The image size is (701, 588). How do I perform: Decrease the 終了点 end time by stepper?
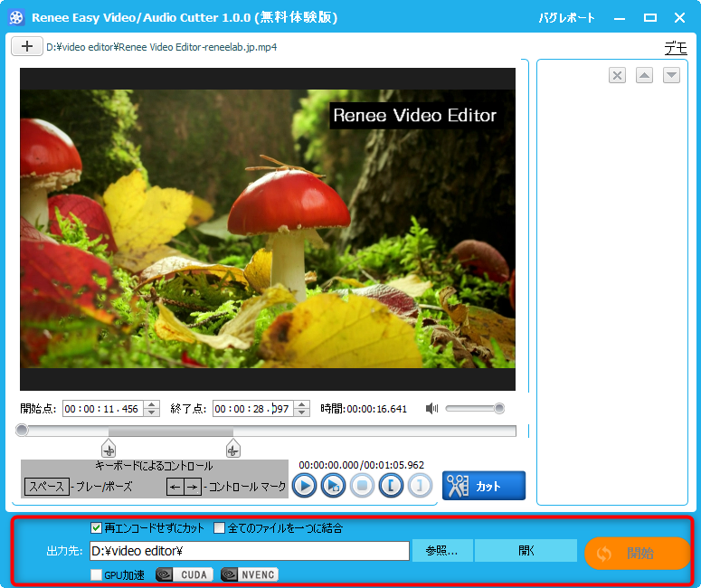coord(302,413)
